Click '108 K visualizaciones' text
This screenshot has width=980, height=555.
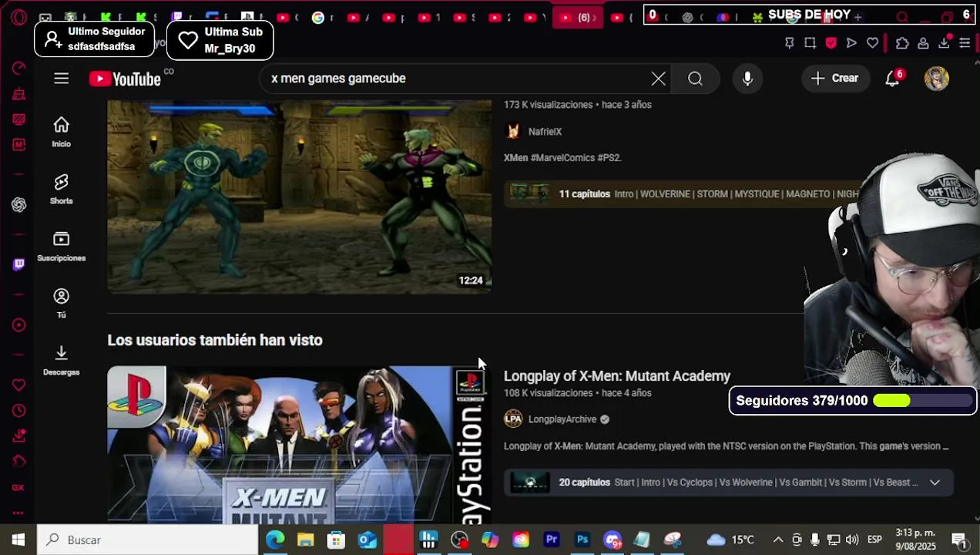pos(548,393)
